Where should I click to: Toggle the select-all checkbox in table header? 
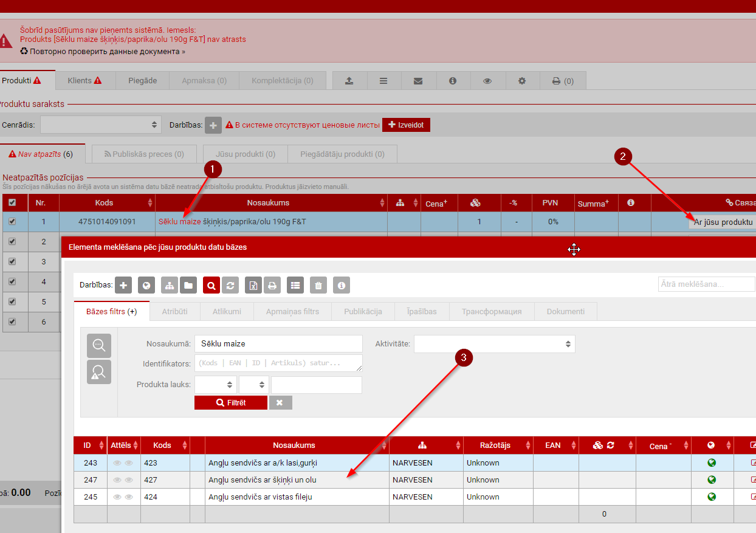pyautogui.click(x=12, y=203)
